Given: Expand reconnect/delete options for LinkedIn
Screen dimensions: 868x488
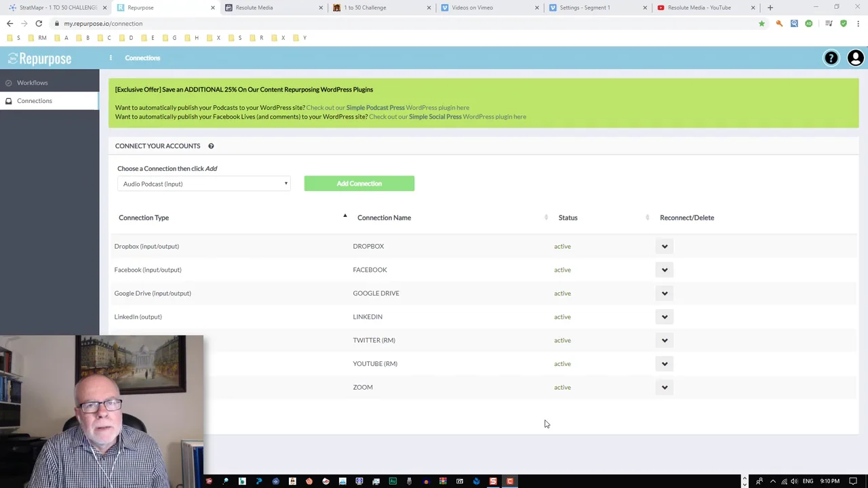Looking at the screenshot, I should click(665, 317).
